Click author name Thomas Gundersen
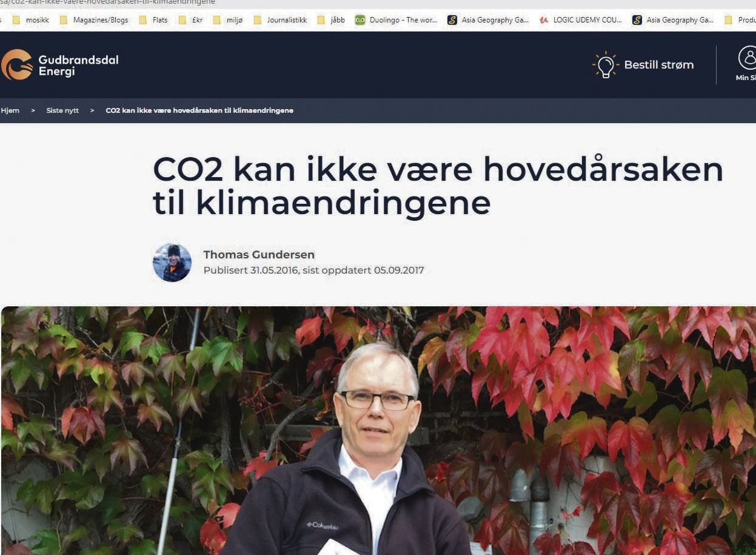 pos(259,255)
